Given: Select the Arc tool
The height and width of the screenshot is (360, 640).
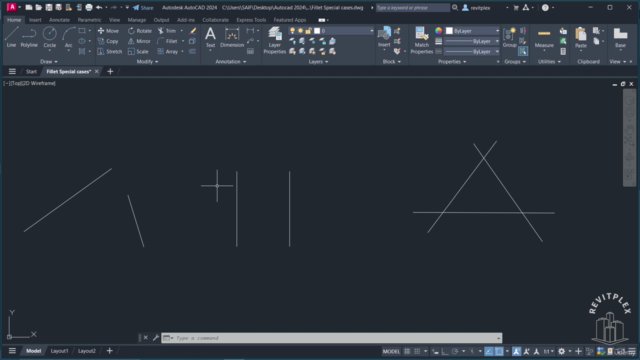Looking at the screenshot, I should [x=69, y=37].
